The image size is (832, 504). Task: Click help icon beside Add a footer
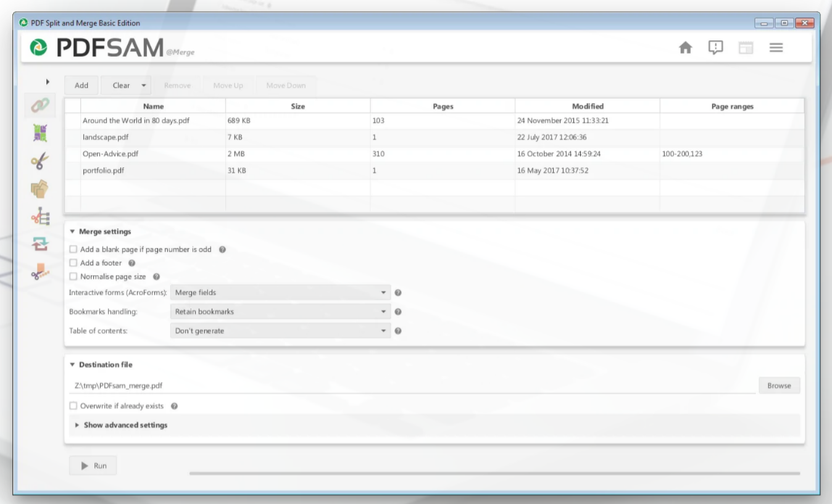[x=131, y=263]
